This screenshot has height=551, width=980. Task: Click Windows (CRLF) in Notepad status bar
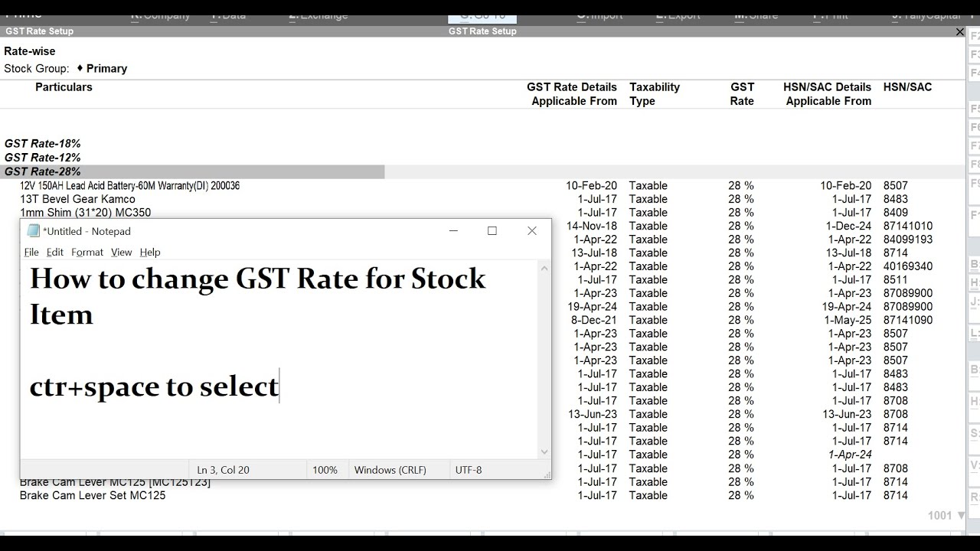click(x=390, y=470)
